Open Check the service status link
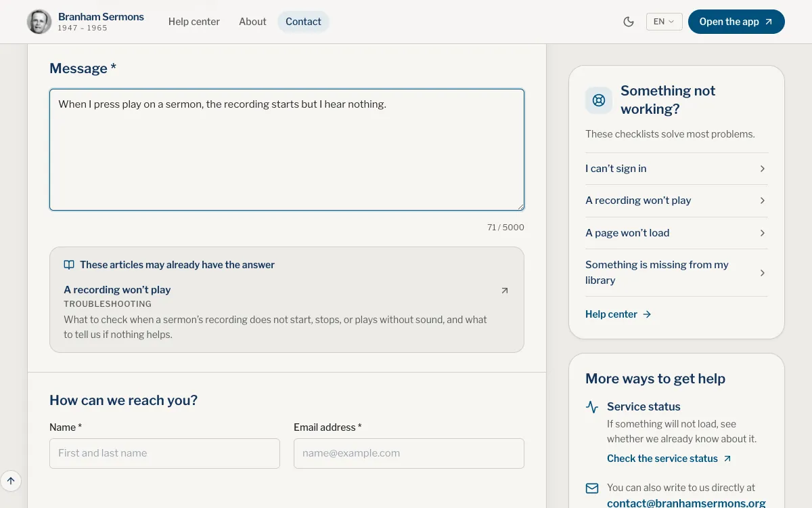This screenshot has width=812, height=508. pyautogui.click(x=669, y=459)
